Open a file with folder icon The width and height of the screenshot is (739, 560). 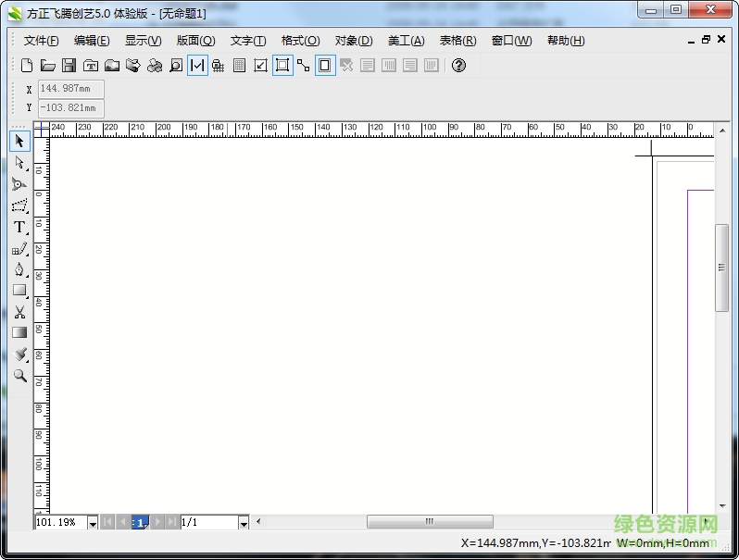(x=47, y=66)
